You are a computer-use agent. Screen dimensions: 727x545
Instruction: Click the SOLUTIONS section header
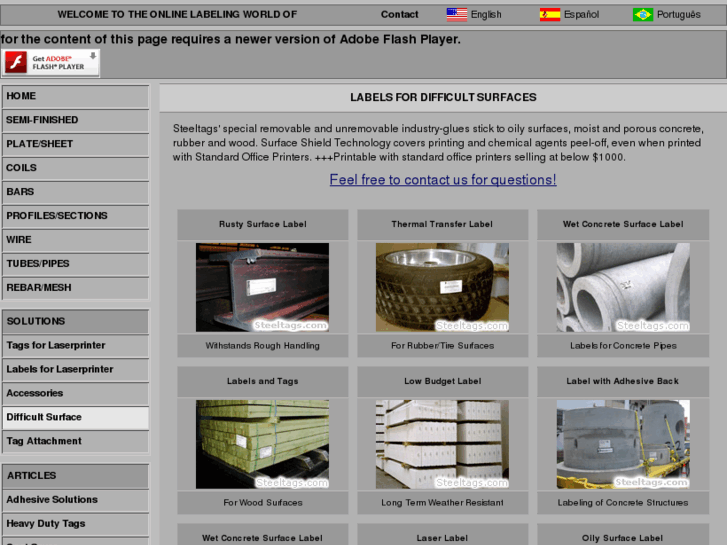76,321
